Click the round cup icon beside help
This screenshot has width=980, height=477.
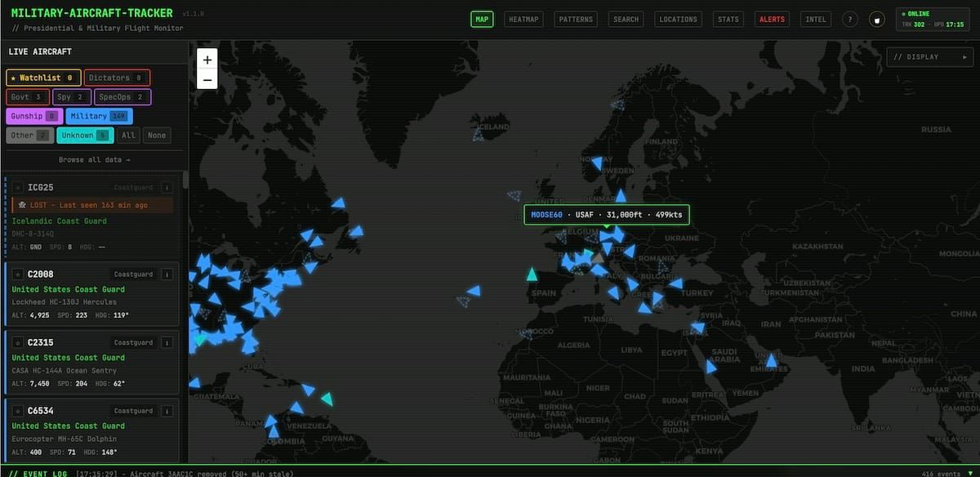tap(877, 20)
